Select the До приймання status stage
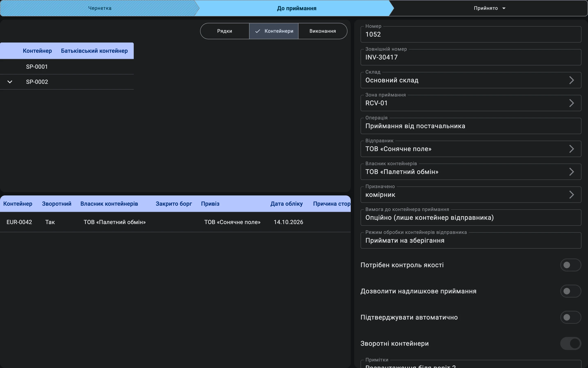This screenshot has width=588, height=368. 296,8
